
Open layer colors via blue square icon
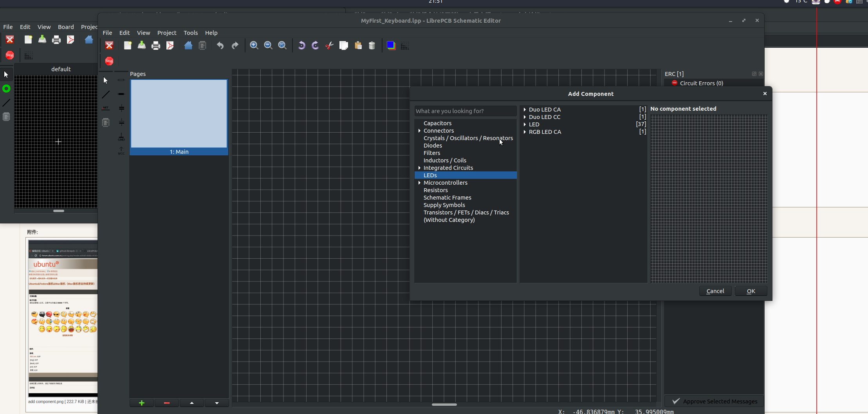(391, 46)
